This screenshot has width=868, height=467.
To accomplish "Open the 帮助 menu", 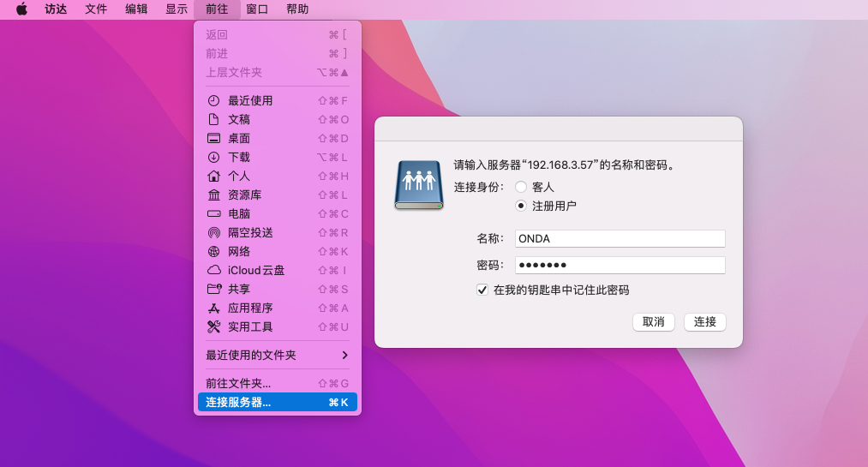I will (298, 9).
